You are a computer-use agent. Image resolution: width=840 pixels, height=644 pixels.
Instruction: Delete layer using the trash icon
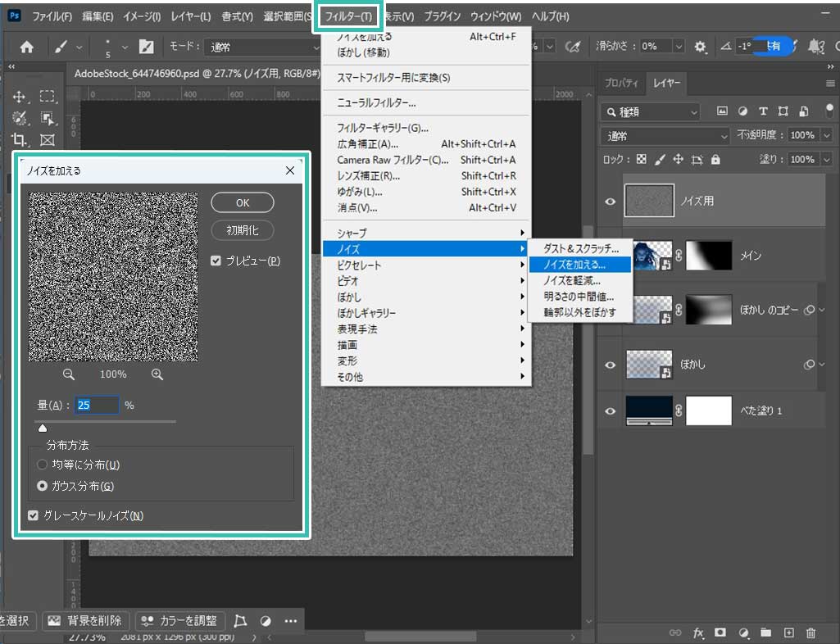(x=810, y=633)
